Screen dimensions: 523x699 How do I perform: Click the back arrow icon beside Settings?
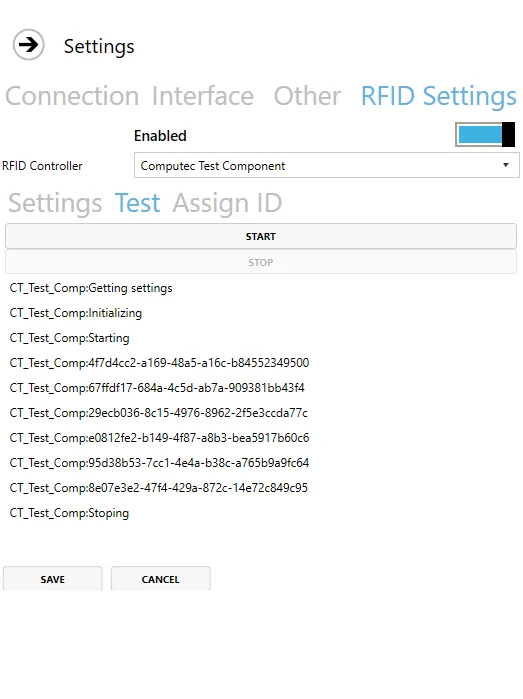[29, 45]
